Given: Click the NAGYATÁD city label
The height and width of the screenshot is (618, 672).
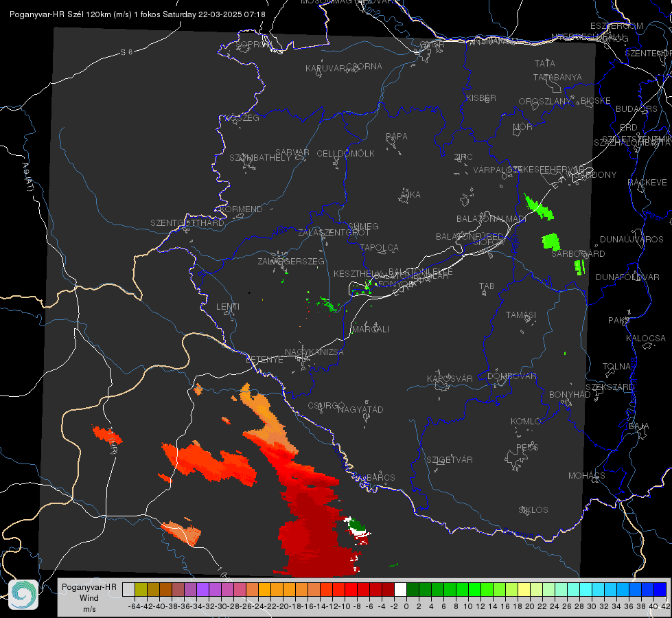Looking at the screenshot, I should coord(360,409).
